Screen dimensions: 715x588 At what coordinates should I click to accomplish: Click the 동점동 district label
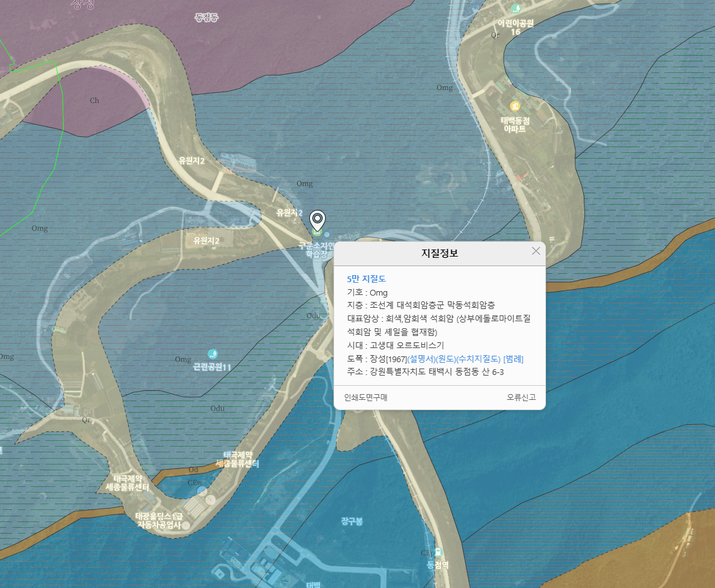207,18
